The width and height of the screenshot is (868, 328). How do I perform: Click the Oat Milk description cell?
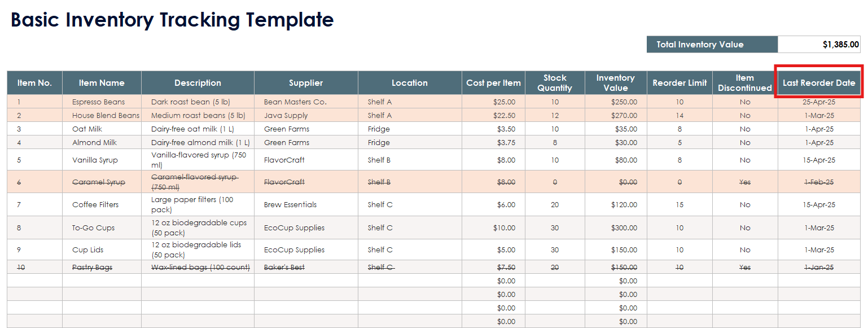coord(197,129)
